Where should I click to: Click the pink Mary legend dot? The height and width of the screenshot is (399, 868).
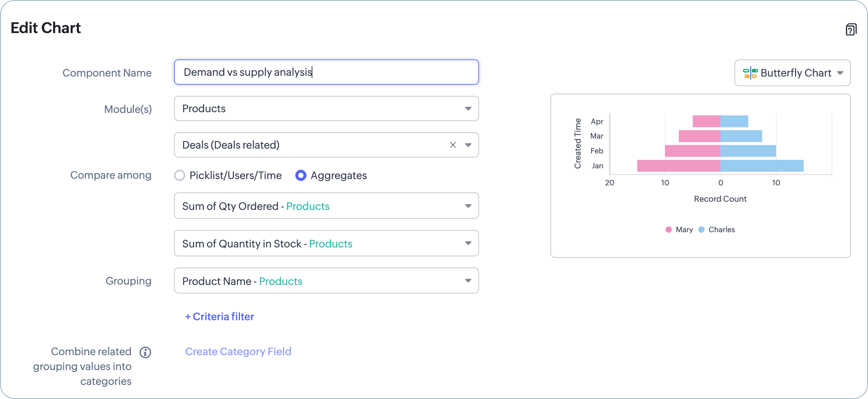coord(669,230)
